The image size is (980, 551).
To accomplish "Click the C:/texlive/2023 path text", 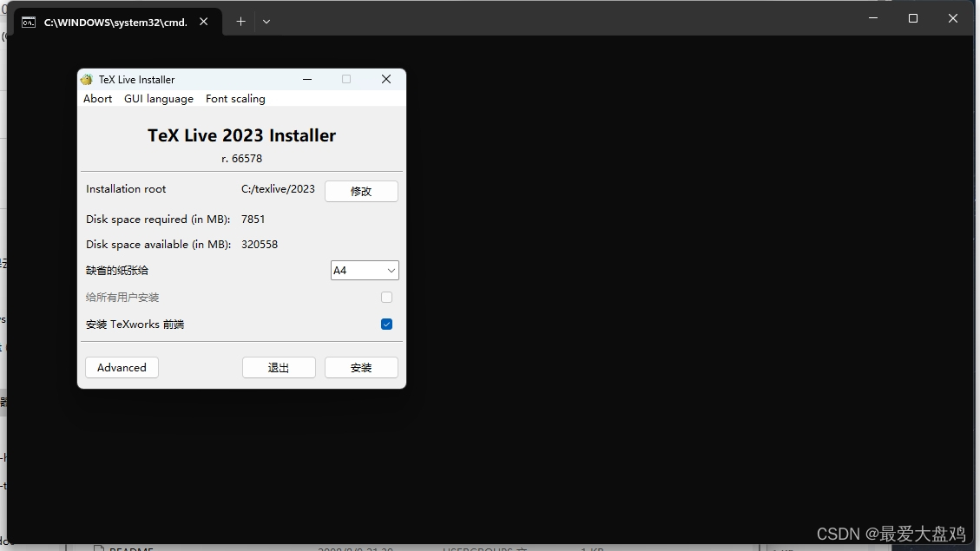I will (278, 188).
